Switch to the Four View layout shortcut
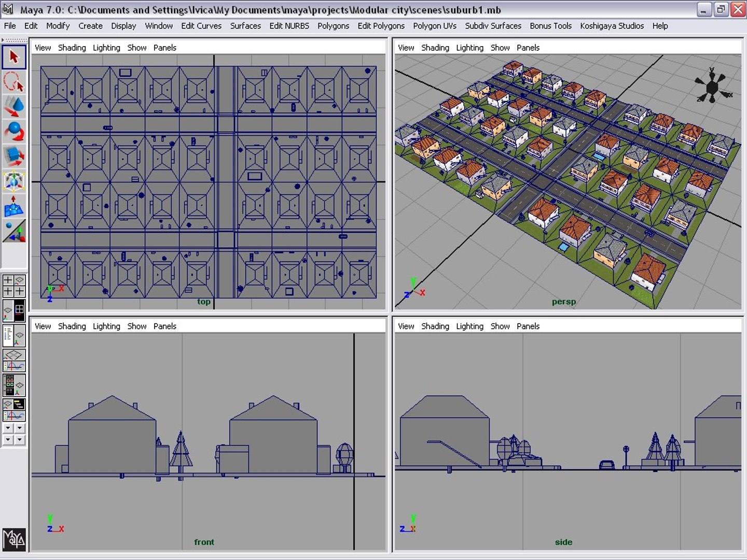 point(14,286)
